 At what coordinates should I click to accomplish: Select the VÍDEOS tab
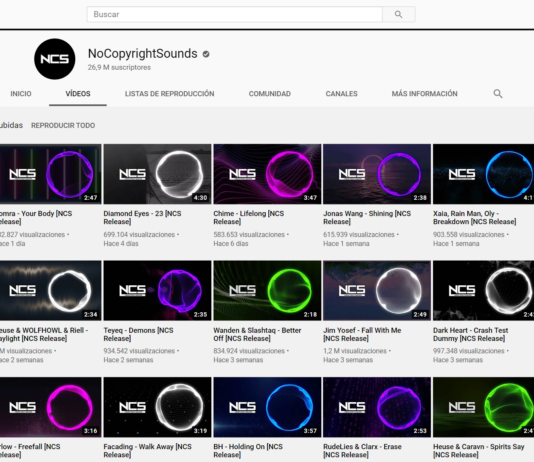(x=78, y=94)
